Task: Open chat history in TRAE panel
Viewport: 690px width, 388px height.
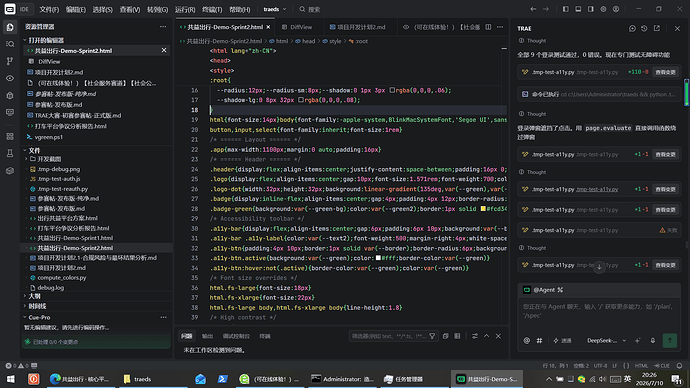Action: pyautogui.click(x=644, y=28)
